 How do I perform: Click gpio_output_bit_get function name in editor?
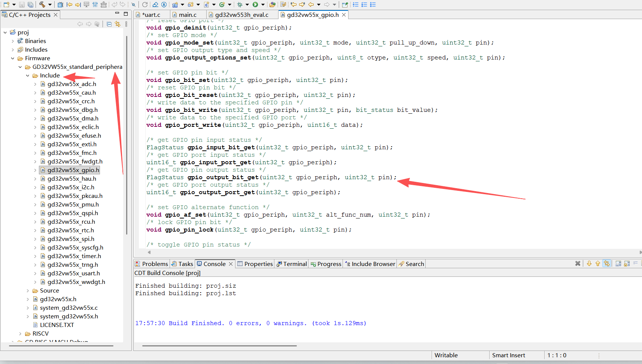coord(223,177)
